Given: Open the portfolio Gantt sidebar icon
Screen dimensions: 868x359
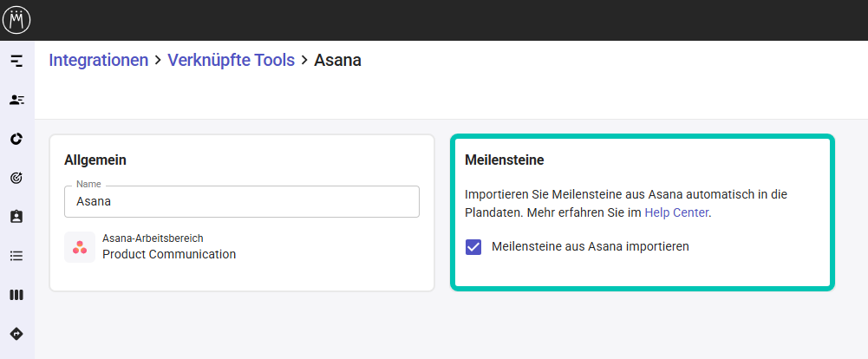Looking at the screenshot, I should click(16, 61).
